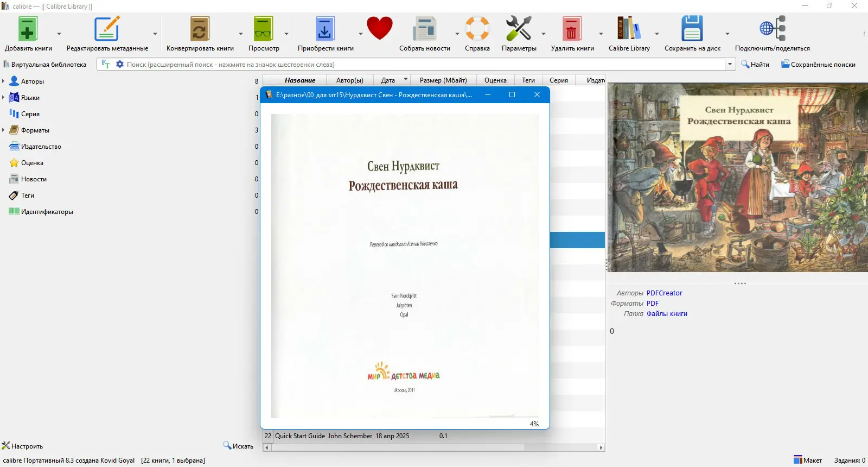Open the calibre window system menu icon
Screen dimensions: 868x467
[5, 6]
